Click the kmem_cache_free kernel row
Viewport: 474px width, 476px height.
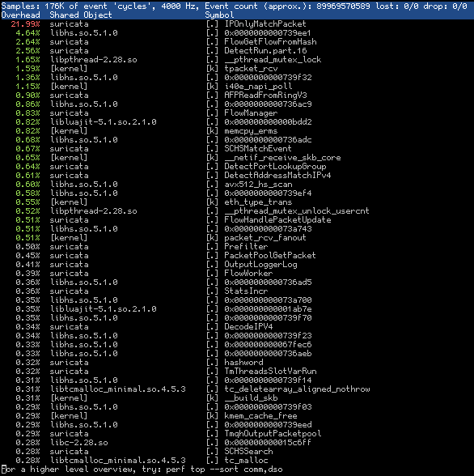click(237, 415)
